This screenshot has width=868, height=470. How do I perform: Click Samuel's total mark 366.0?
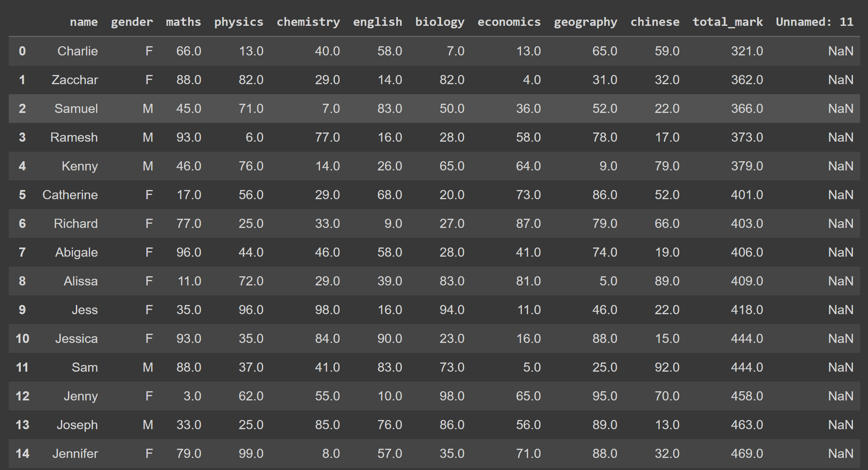[747, 109]
